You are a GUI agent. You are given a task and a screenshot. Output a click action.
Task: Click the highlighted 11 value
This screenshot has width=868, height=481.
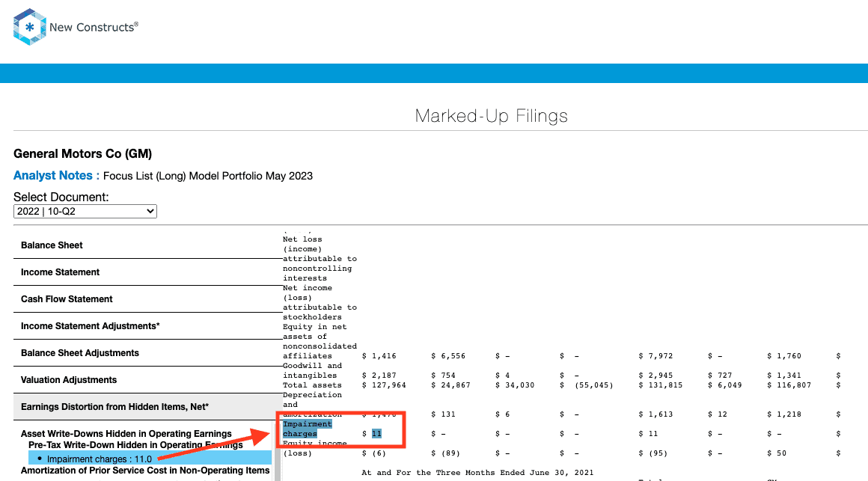(376, 433)
